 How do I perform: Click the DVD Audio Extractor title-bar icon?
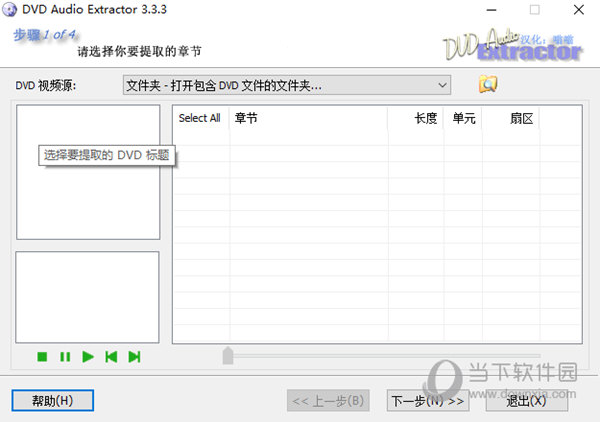[x=10, y=10]
